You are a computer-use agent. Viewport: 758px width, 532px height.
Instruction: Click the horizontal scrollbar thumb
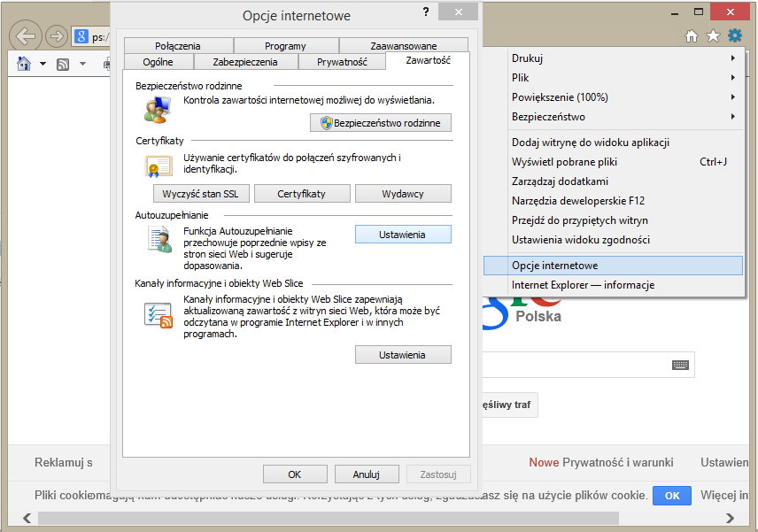(x=329, y=518)
